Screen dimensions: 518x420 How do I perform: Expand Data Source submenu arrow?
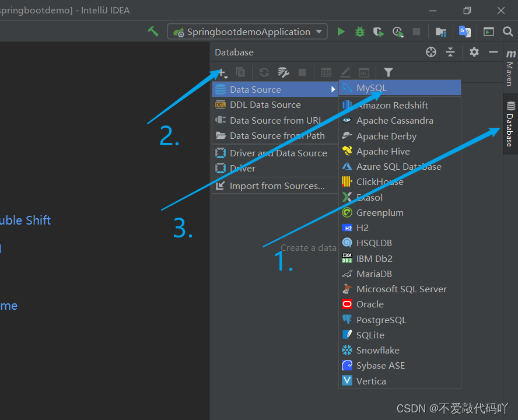point(333,90)
